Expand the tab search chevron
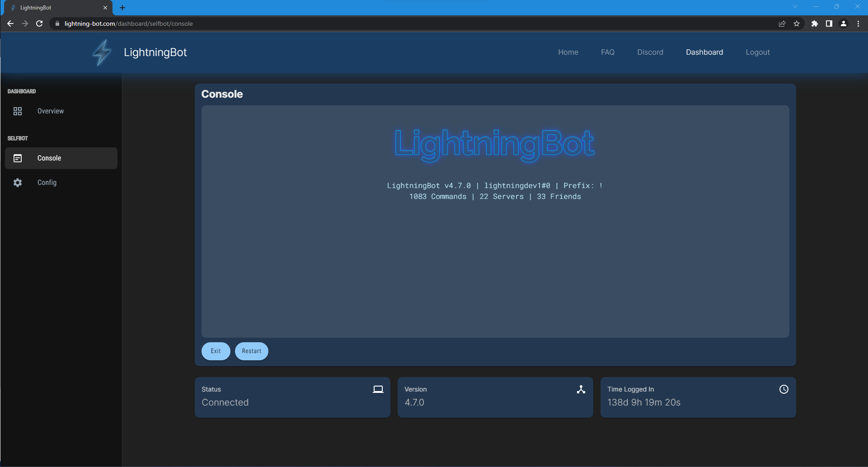Screen dimensions: 868x467 tap(795, 7)
